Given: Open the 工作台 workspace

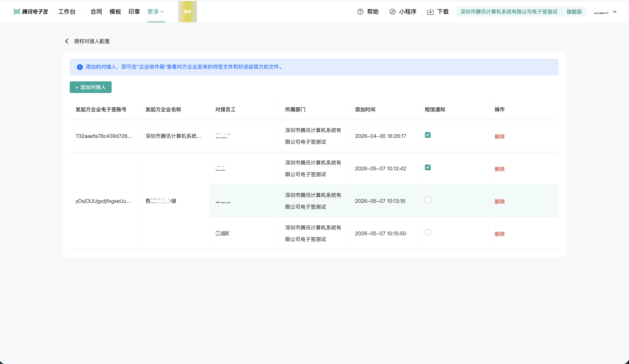Looking at the screenshot, I should point(67,12).
